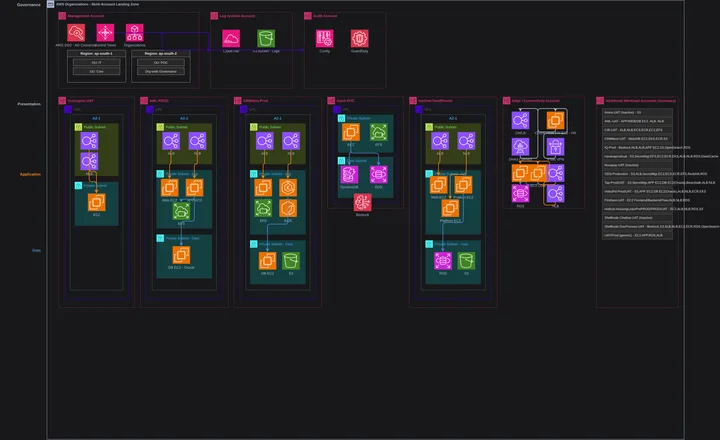The image size is (720, 440).
Task: Select the 'Data' row label
Action: [x=36, y=250]
